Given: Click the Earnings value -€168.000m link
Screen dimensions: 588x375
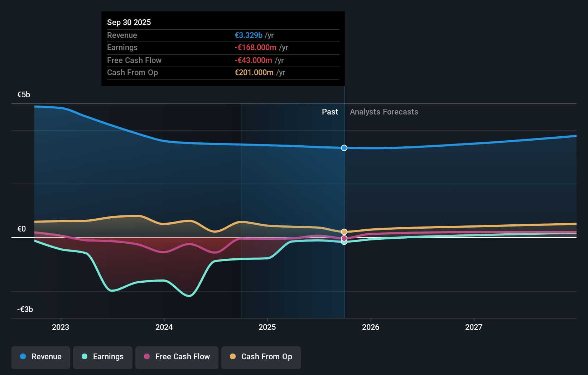Looking at the screenshot, I should click(255, 47).
